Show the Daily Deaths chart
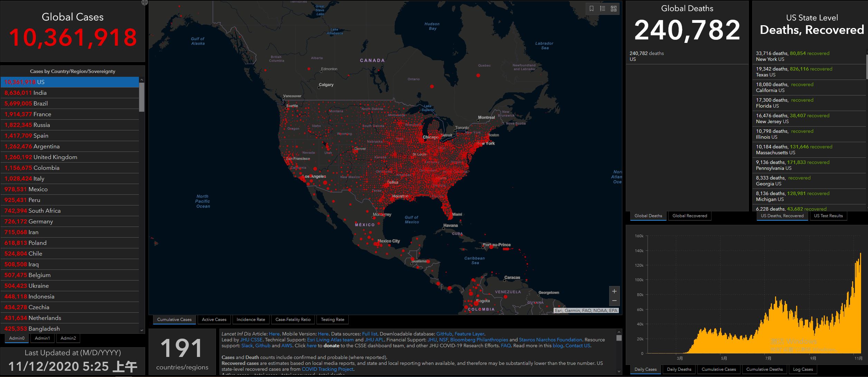868x377 pixels. coord(679,369)
